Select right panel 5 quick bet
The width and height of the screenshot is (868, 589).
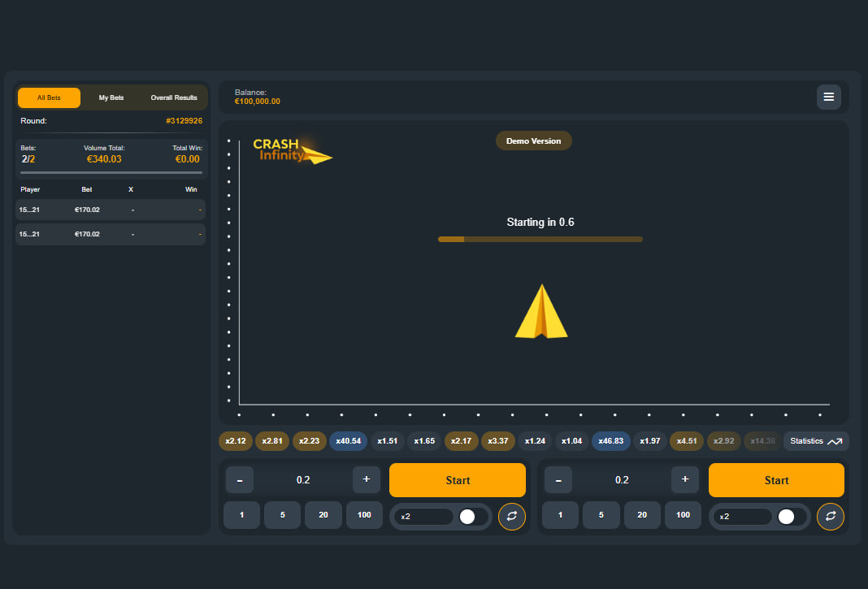click(601, 515)
